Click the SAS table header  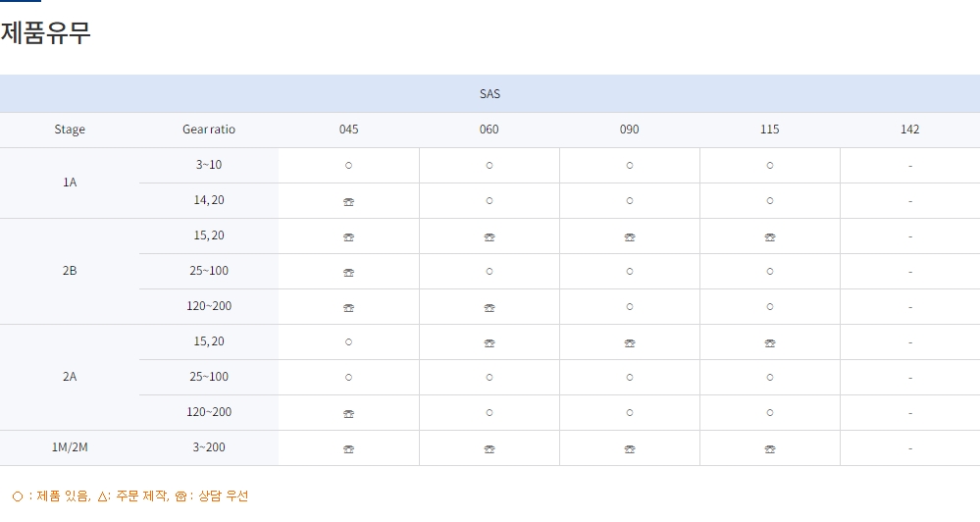490,94
